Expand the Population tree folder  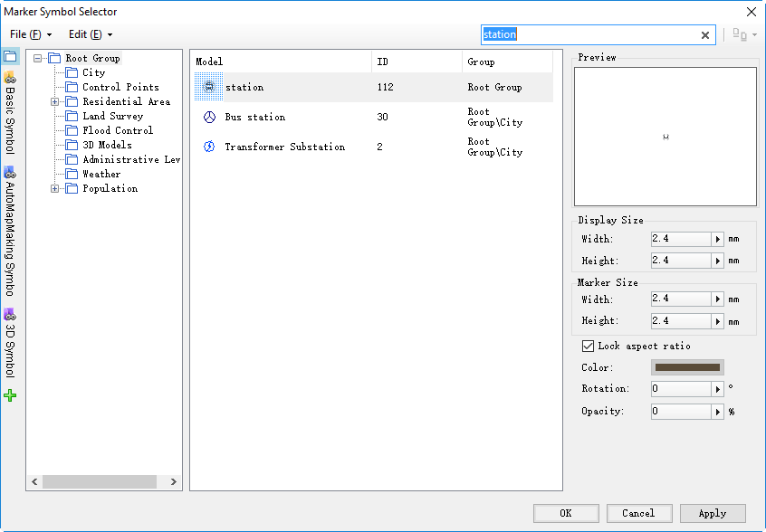(x=54, y=189)
